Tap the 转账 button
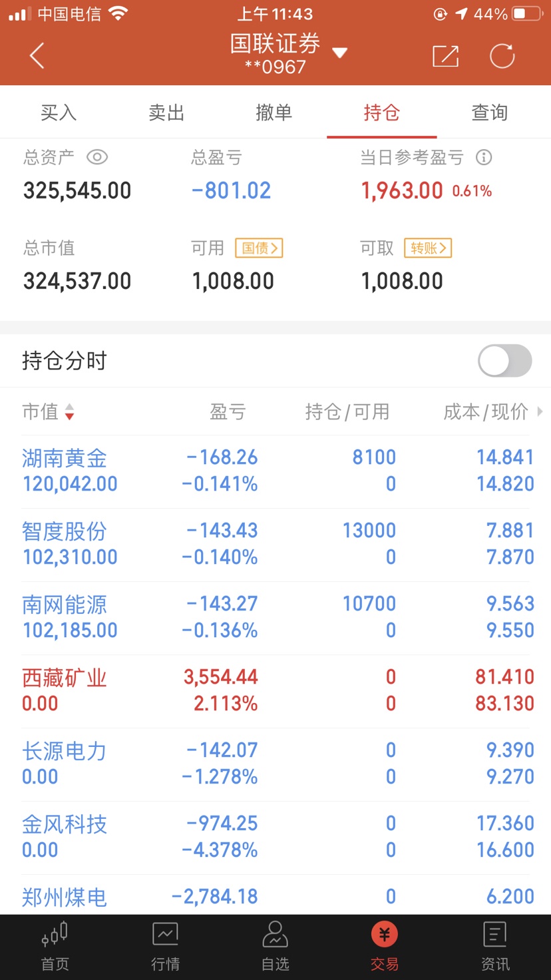Viewport: 551px width, 980px height. (x=428, y=248)
